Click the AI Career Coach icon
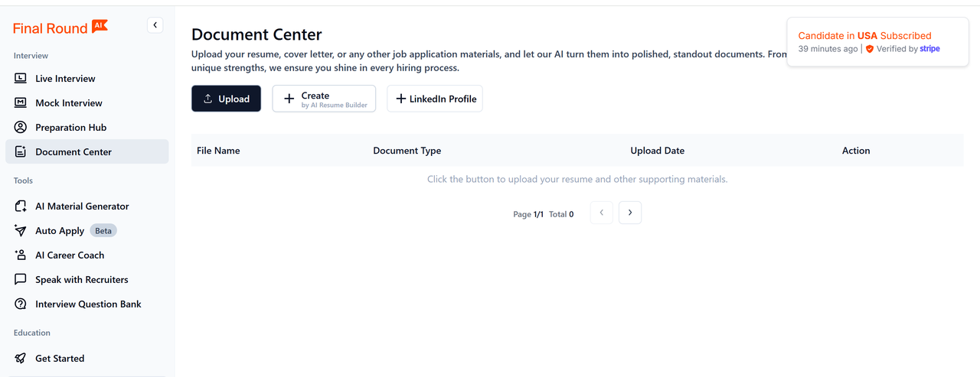The width and height of the screenshot is (980, 377). pyautogui.click(x=21, y=255)
